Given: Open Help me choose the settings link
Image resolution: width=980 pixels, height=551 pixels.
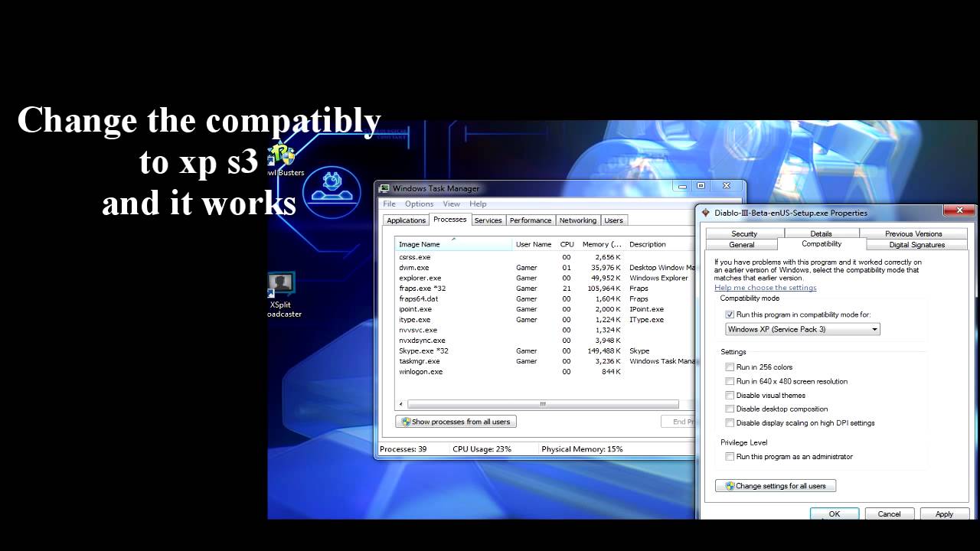Looking at the screenshot, I should (x=766, y=288).
